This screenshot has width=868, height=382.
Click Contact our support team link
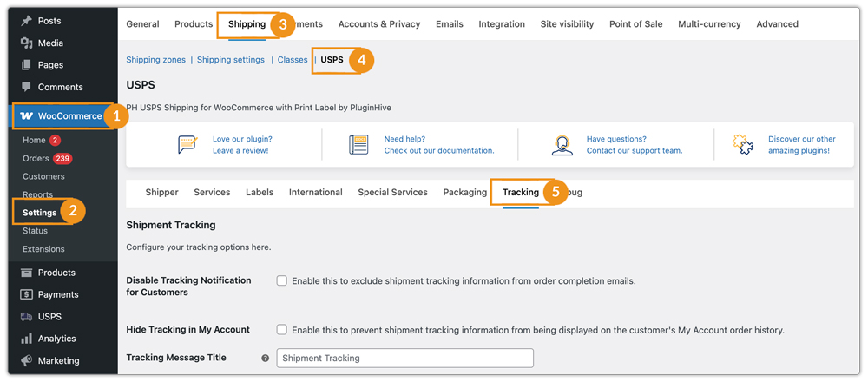(635, 150)
